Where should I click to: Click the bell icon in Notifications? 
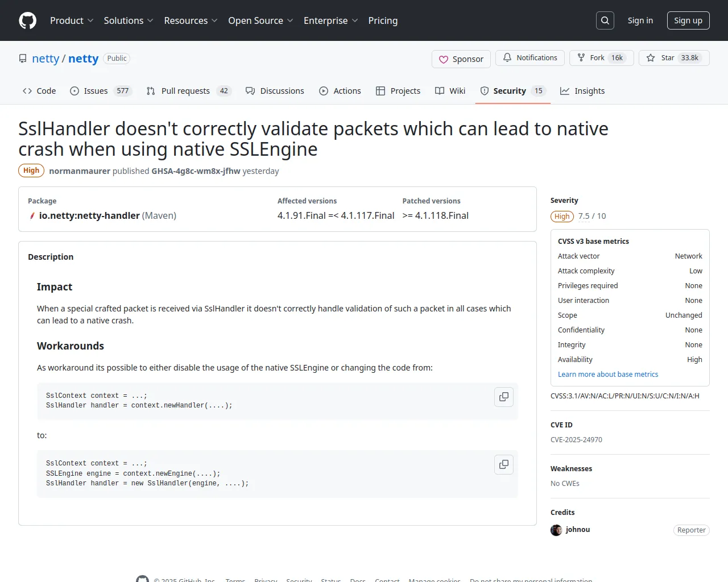tap(507, 57)
